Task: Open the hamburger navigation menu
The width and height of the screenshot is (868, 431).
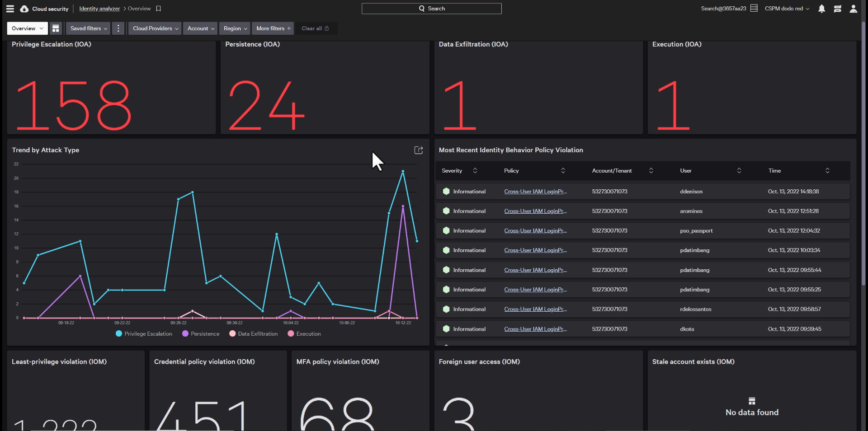Action: [10, 9]
